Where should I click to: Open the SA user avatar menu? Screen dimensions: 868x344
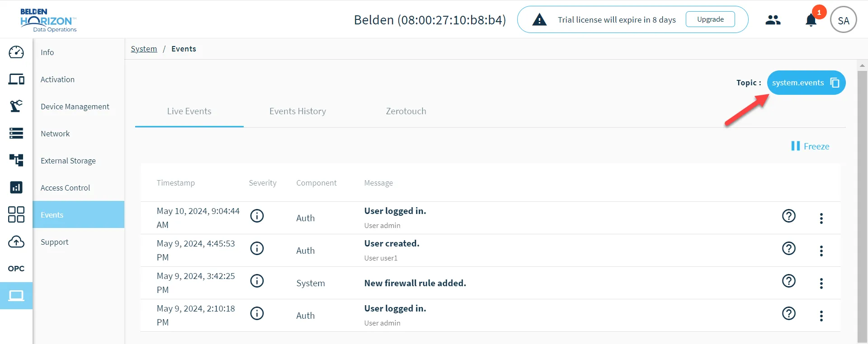tap(844, 20)
